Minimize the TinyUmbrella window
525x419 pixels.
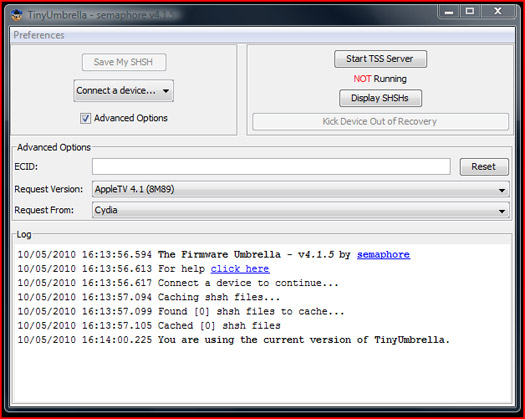click(449, 12)
